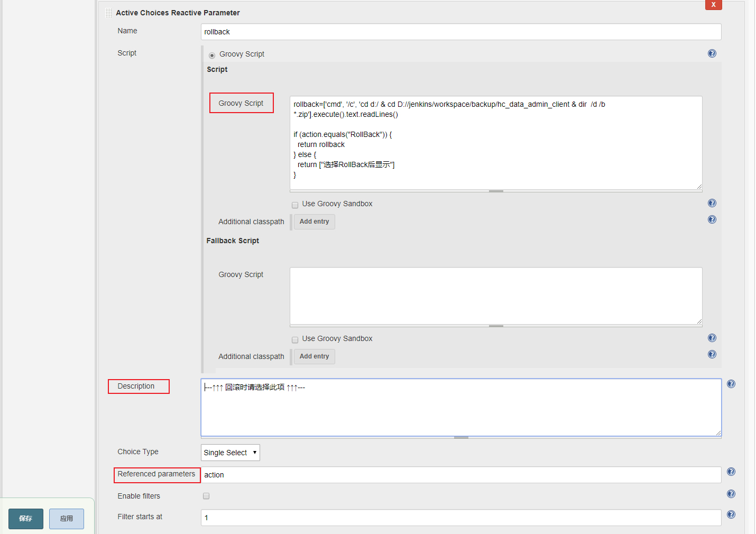Click into the Referenced parameters input field
The width and height of the screenshot is (756, 534).
point(460,475)
